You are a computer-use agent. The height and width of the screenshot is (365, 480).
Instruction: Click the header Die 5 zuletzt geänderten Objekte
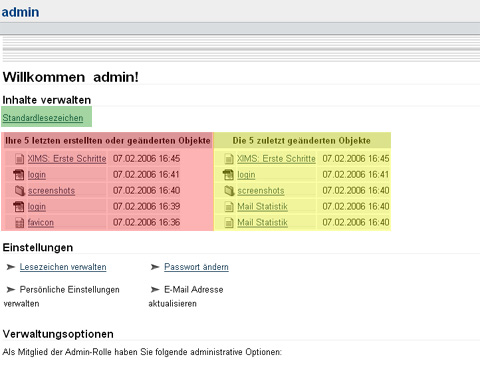click(302, 141)
